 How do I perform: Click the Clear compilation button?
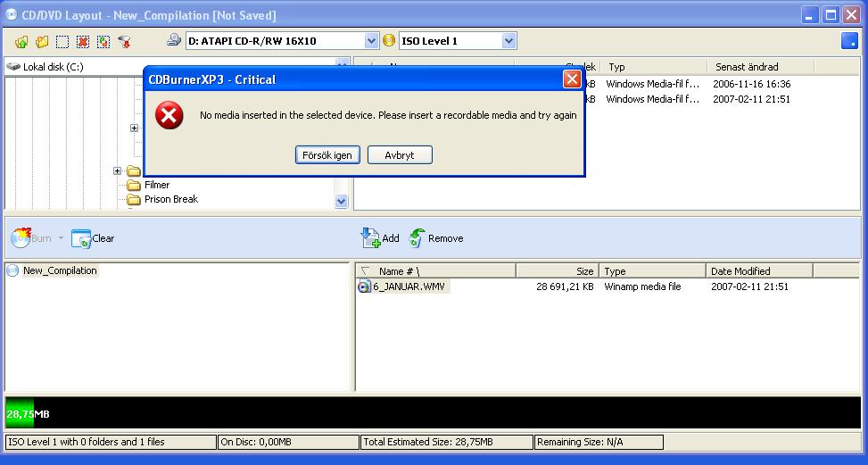pos(93,238)
